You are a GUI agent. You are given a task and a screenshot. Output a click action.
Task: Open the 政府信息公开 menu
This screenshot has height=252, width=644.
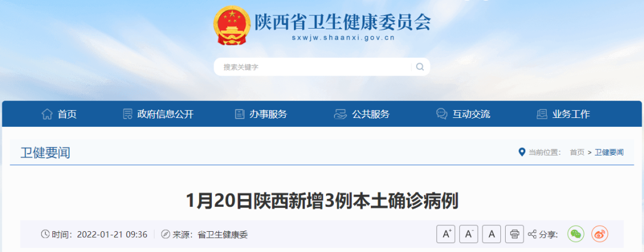(158, 114)
